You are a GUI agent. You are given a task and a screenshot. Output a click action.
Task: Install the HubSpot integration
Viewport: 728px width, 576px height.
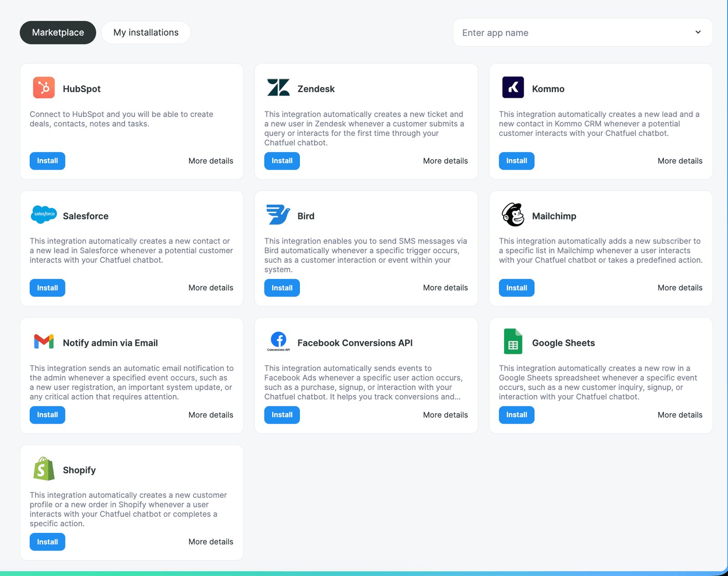click(47, 161)
